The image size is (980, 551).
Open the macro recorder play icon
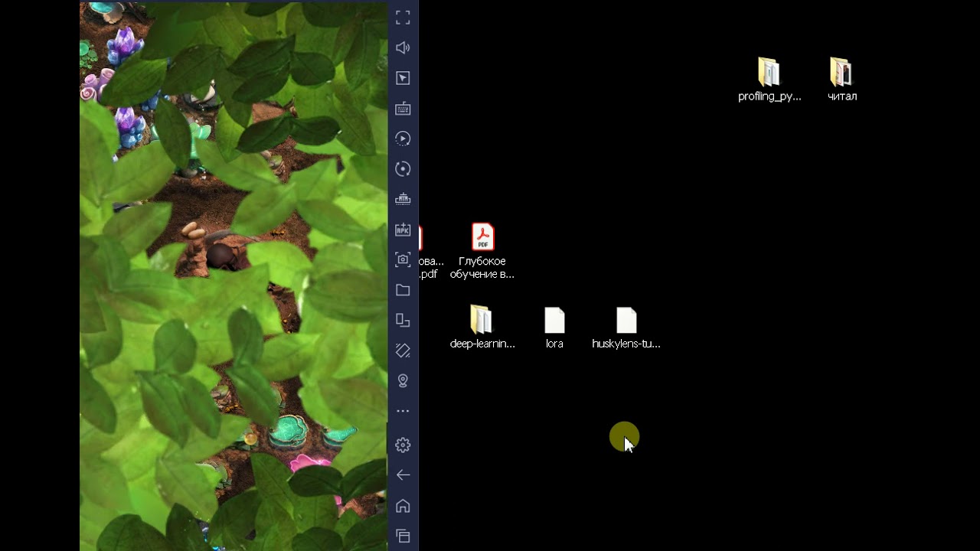click(403, 139)
